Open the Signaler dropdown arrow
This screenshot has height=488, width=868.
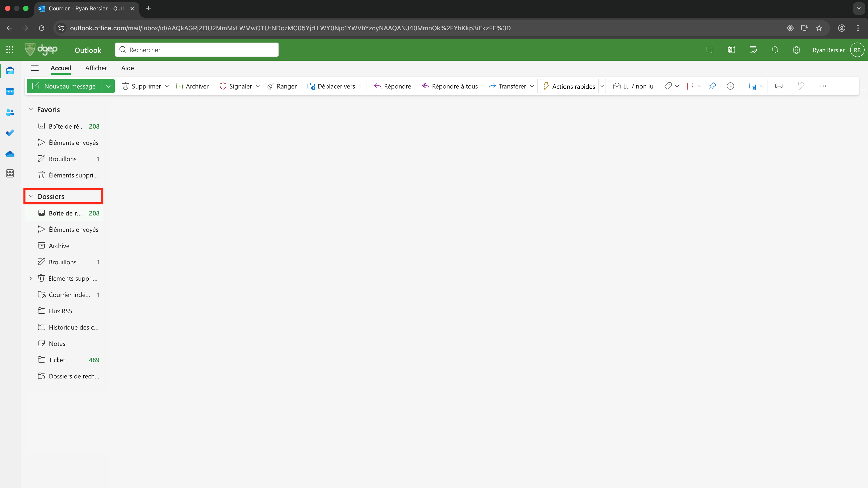point(258,86)
